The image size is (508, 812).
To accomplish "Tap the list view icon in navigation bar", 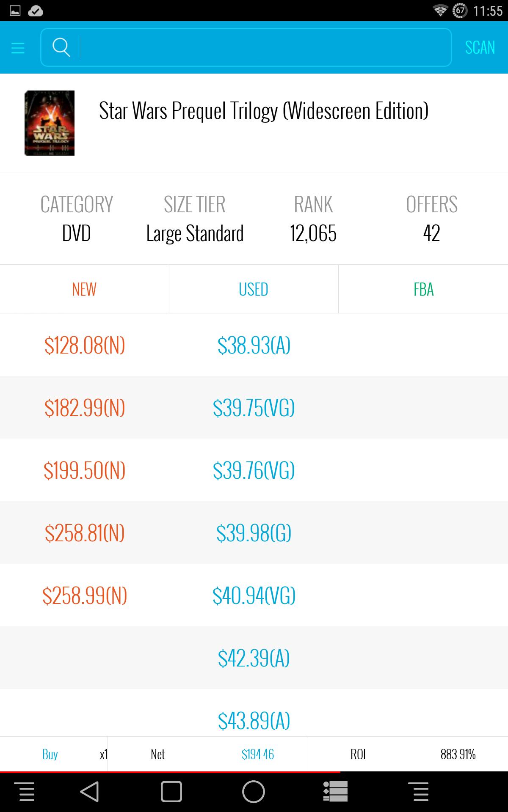I will (x=335, y=791).
